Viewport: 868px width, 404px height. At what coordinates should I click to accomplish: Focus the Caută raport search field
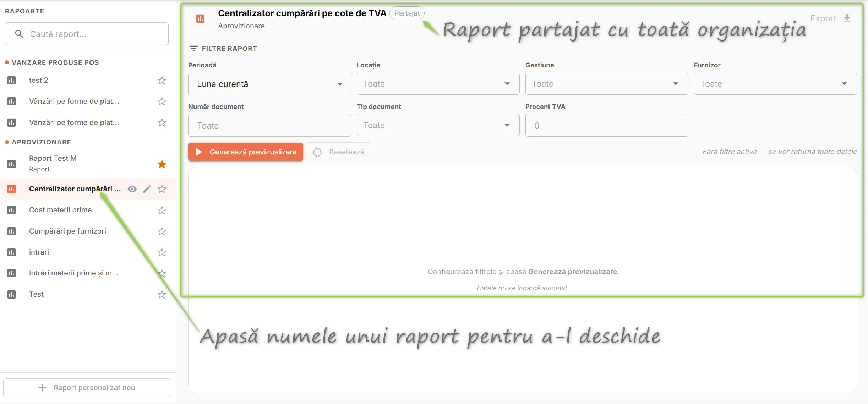coord(87,34)
